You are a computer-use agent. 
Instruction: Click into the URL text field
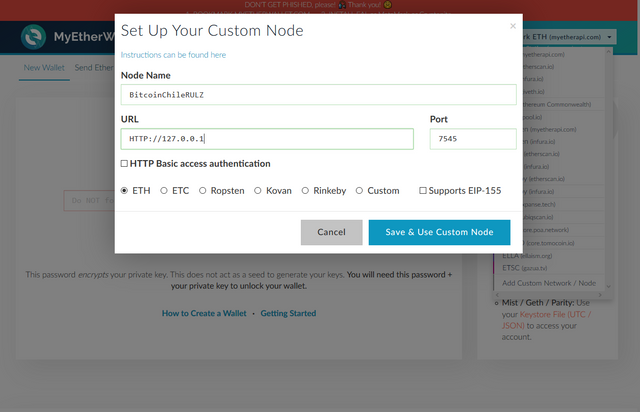267,139
